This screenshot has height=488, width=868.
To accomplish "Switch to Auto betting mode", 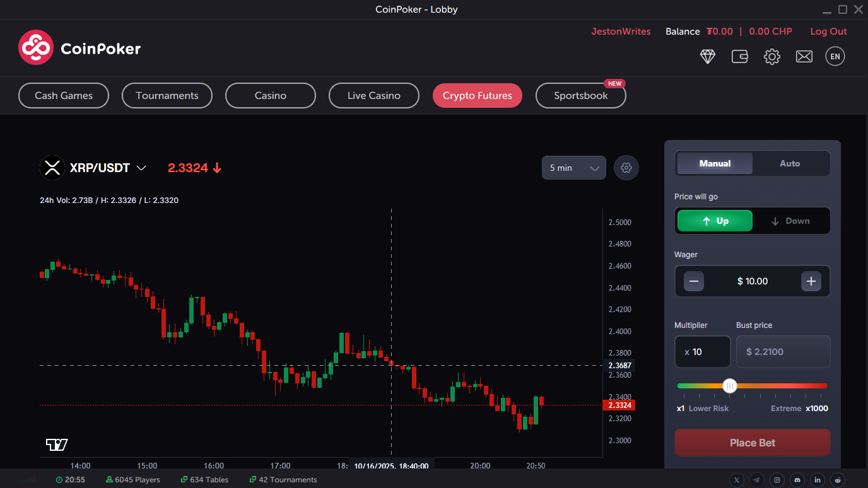I will [x=790, y=163].
